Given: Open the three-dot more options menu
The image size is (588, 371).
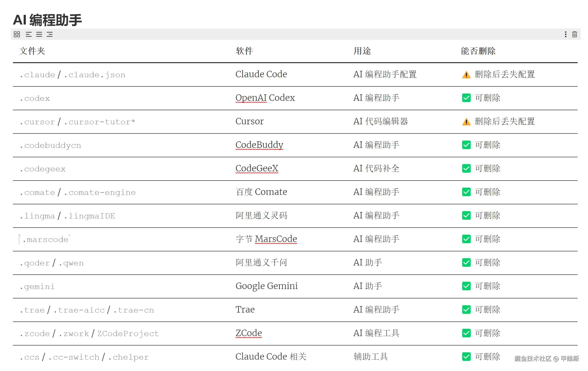Looking at the screenshot, I should 565,34.
